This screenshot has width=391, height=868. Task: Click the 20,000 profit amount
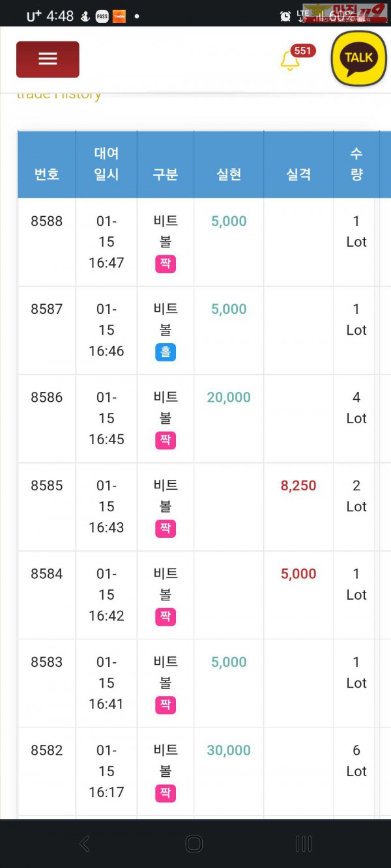[229, 397]
